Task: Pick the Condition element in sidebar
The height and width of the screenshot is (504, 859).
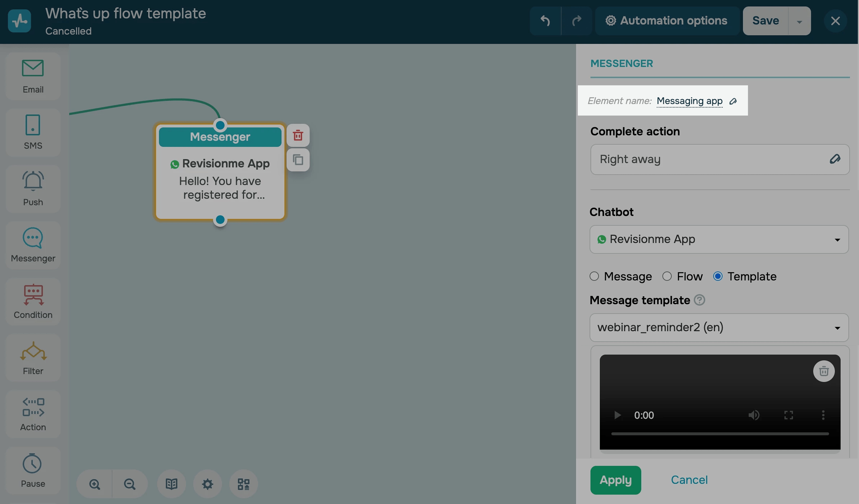Action: [33, 301]
